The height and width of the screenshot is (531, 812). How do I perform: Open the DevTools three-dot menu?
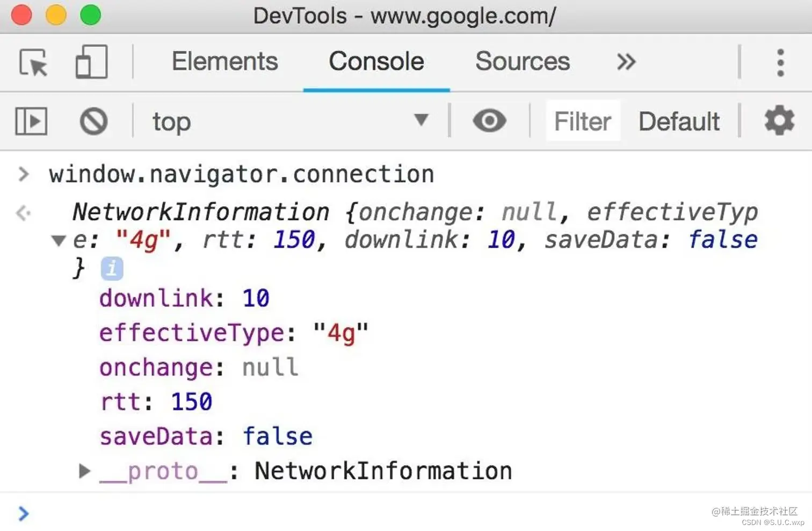coord(780,62)
